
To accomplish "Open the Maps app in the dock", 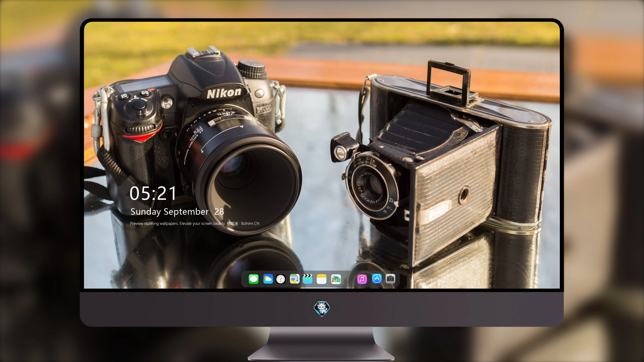I will click(x=294, y=279).
